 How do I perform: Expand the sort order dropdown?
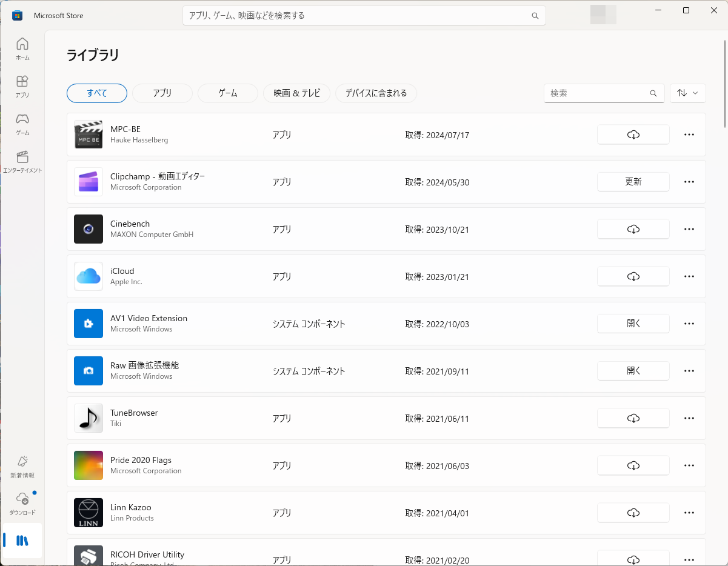pos(688,93)
